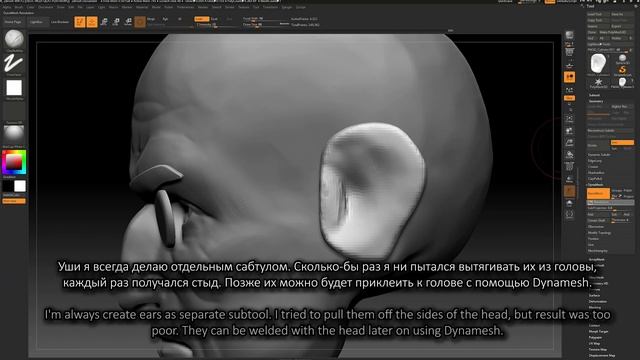Open the Zplugin menu
The width and height of the screenshot is (640, 360).
pos(287,7)
